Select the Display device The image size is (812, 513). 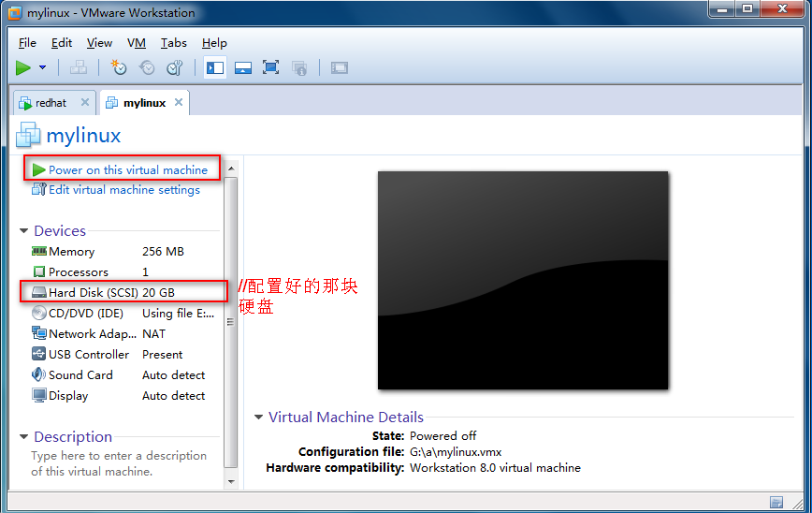pyautogui.click(x=123, y=395)
